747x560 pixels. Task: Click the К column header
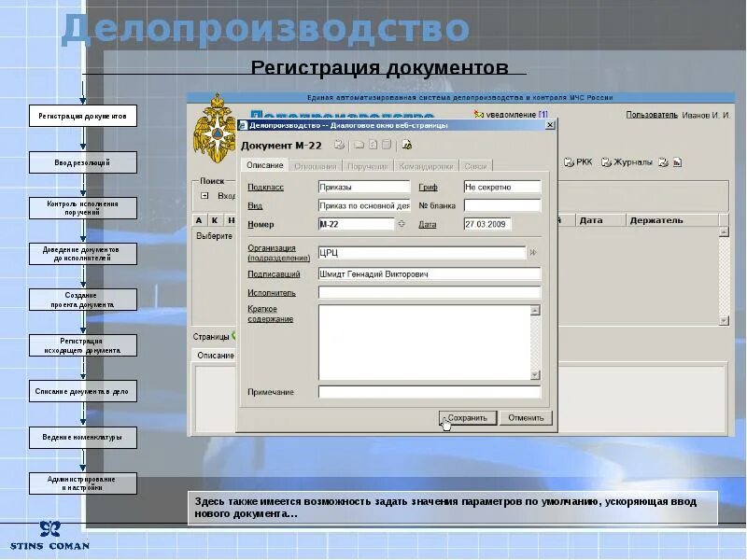(215, 220)
